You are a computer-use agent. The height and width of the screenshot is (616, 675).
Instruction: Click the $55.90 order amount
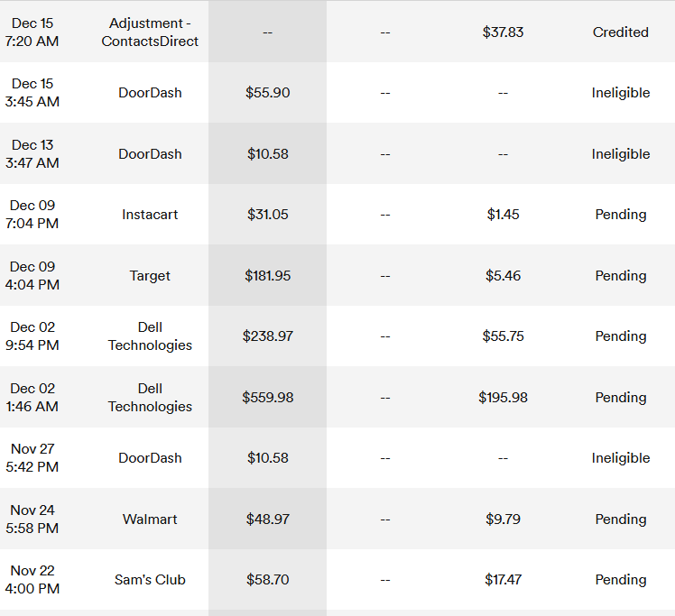tap(267, 93)
